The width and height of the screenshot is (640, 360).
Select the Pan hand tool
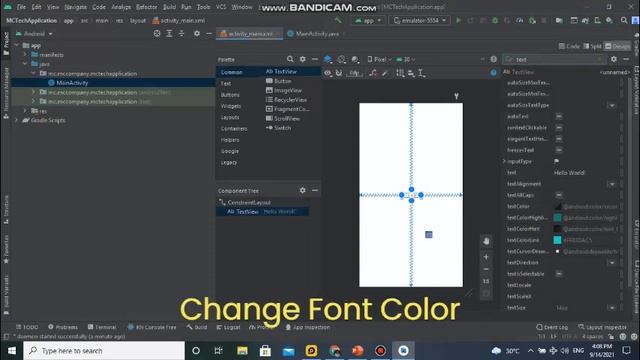486,241
